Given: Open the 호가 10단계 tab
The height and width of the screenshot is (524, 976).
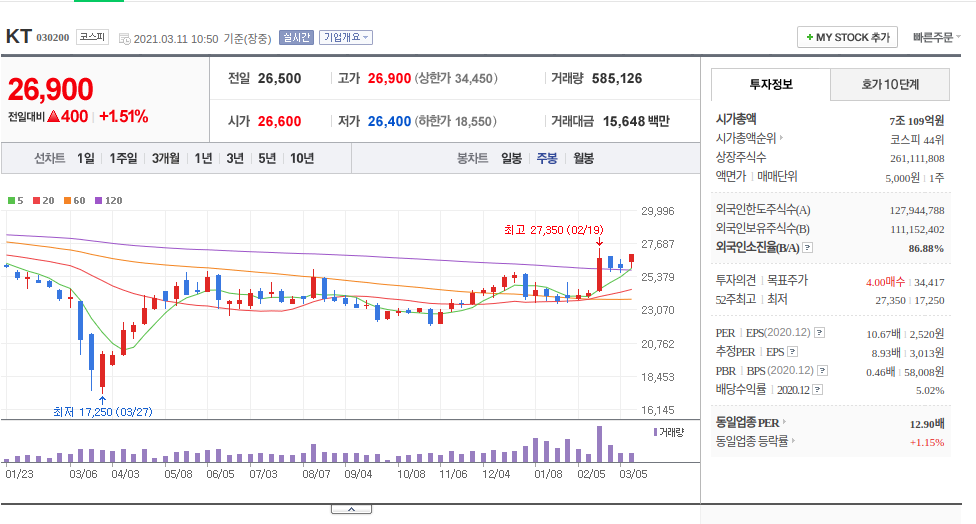Looking at the screenshot, I should (890, 85).
